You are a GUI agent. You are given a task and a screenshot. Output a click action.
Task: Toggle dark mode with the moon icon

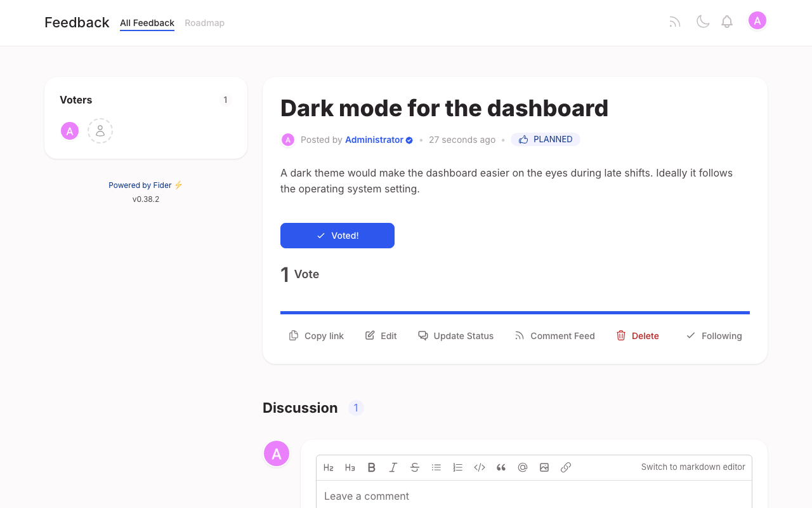point(703,22)
